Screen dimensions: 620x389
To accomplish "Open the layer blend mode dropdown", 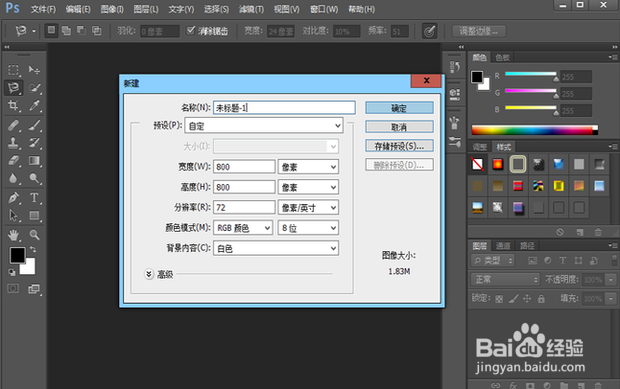I will pos(505,279).
